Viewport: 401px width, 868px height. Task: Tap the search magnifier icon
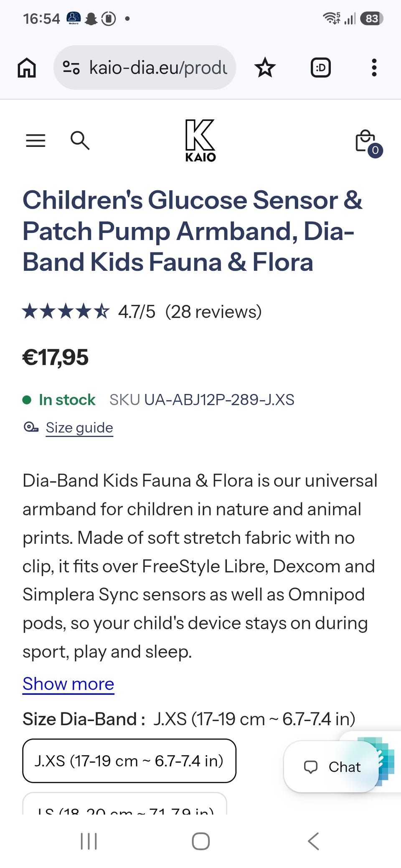coord(80,140)
